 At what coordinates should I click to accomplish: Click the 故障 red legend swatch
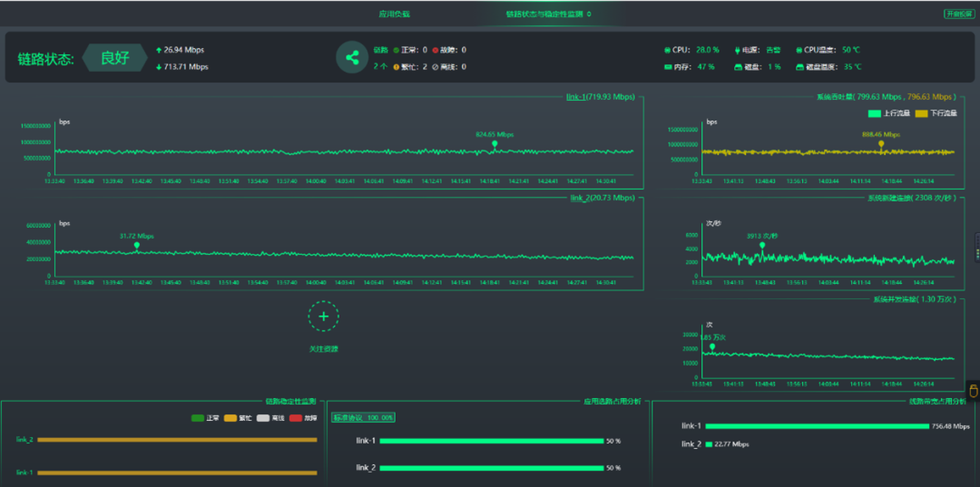click(x=296, y=418)
